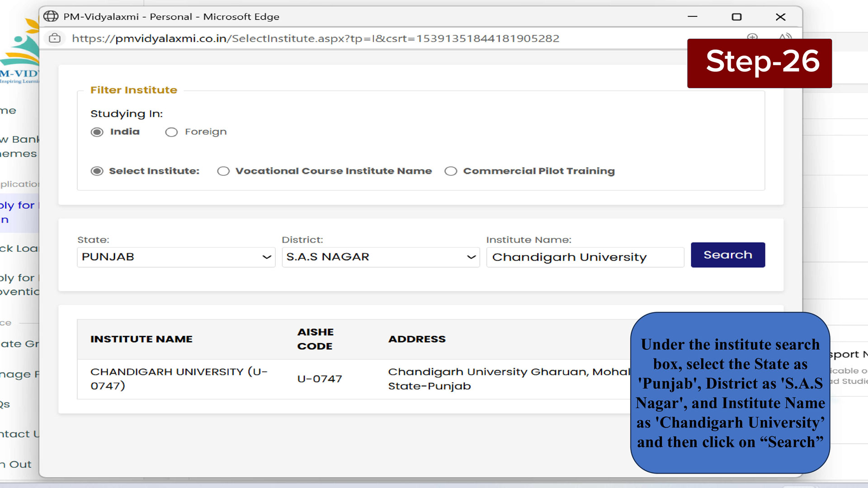Click the Search button
868x488 pixels.
728,255
